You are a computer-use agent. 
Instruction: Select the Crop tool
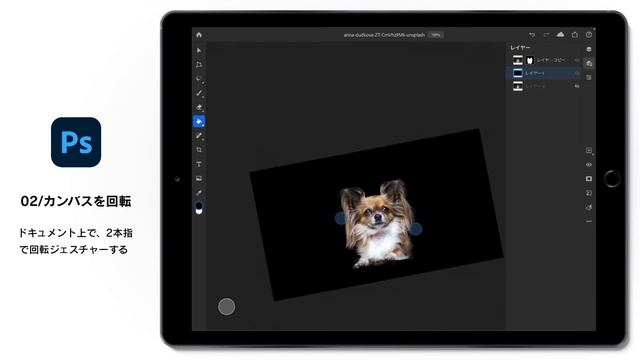coord(199,150)
